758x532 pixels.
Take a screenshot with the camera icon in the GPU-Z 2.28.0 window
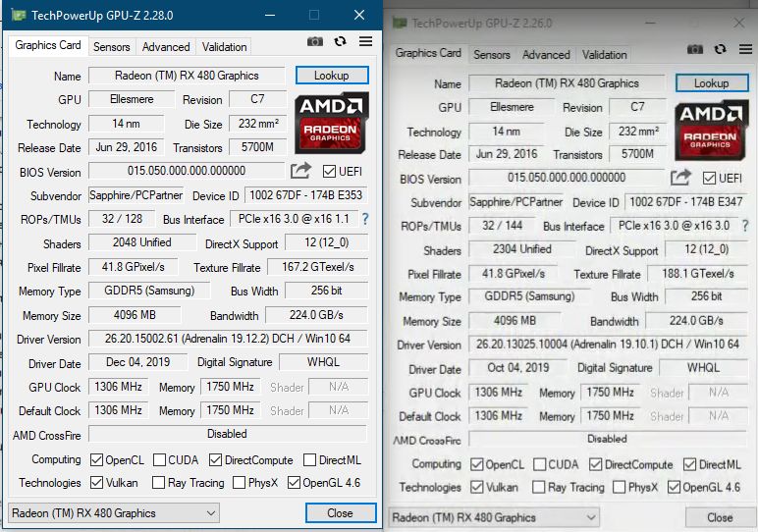(315, 41)
